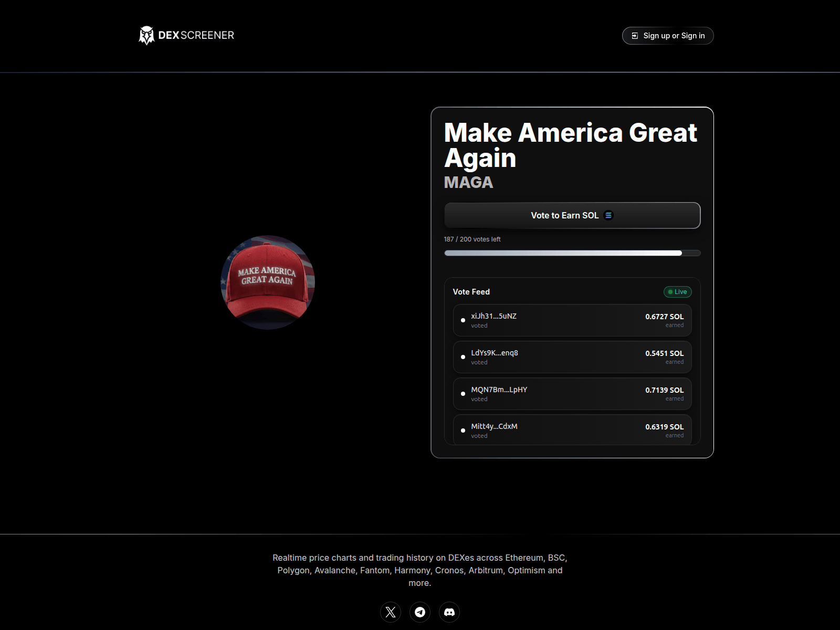Open the Discord social icon
Image resolution: width=840 pixels, height=630 pixels.
click(x=449, y=612)
